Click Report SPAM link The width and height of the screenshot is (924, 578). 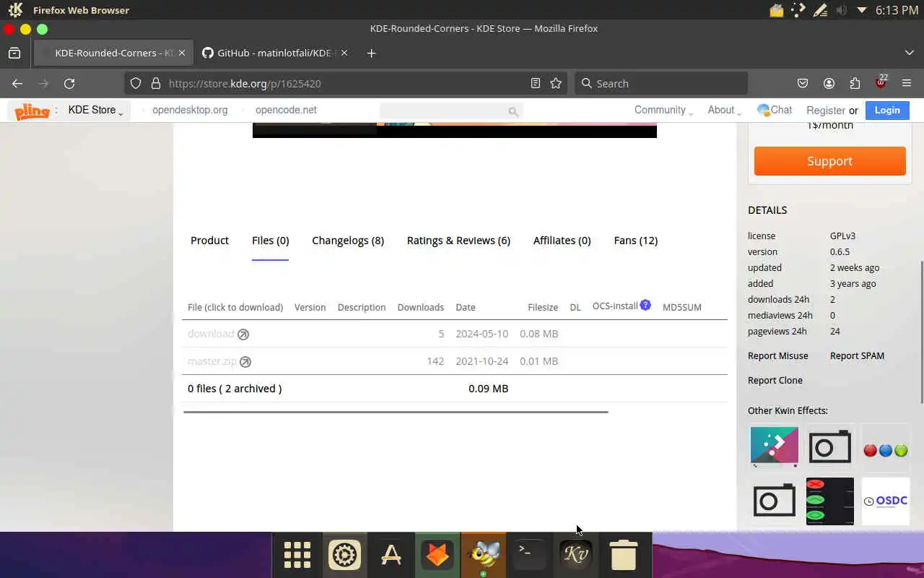pos(857,355)
